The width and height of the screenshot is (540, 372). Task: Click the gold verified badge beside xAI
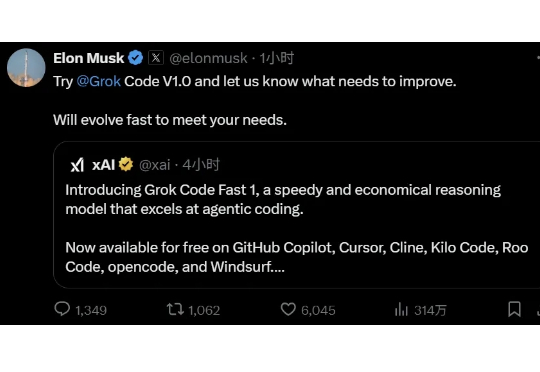pyautogui.click(x=126, y=164)
